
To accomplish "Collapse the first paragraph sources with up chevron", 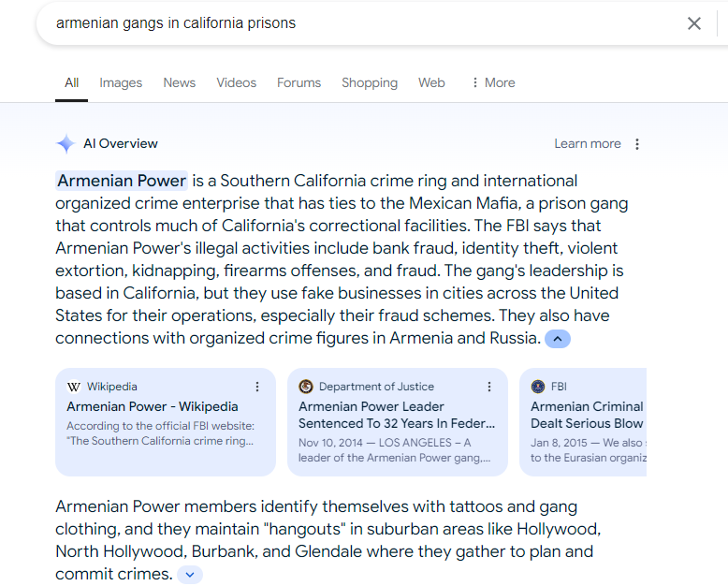I will click(x=557, y=339).
